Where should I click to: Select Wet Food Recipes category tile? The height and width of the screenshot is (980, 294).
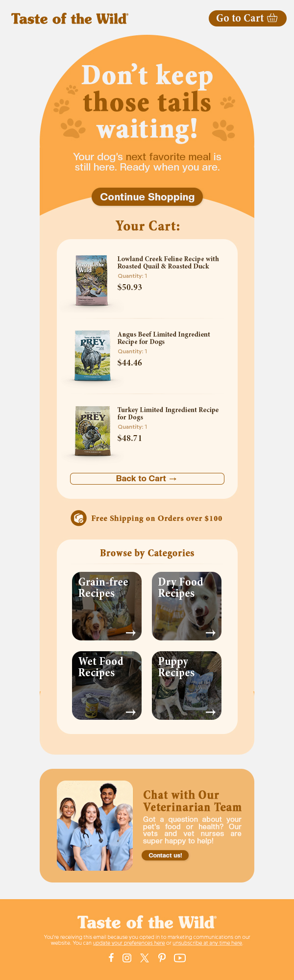click(x=107, y=686)
